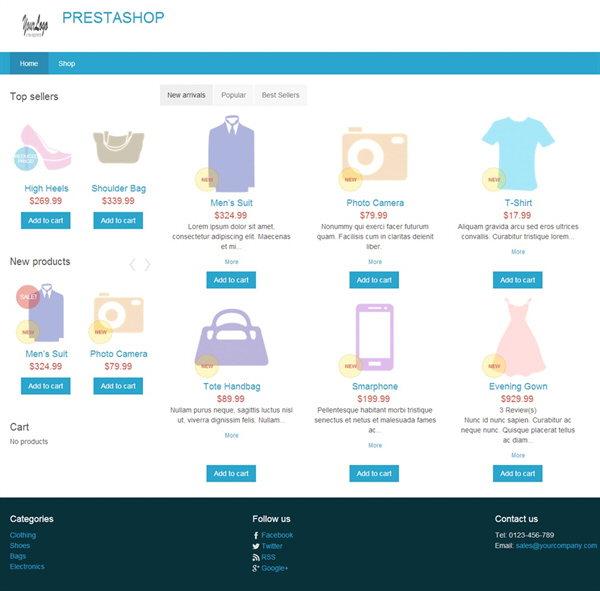The image size is (600, 591).
Task: Click the Google+ icon in footer
Action: [x=256, y=568]
